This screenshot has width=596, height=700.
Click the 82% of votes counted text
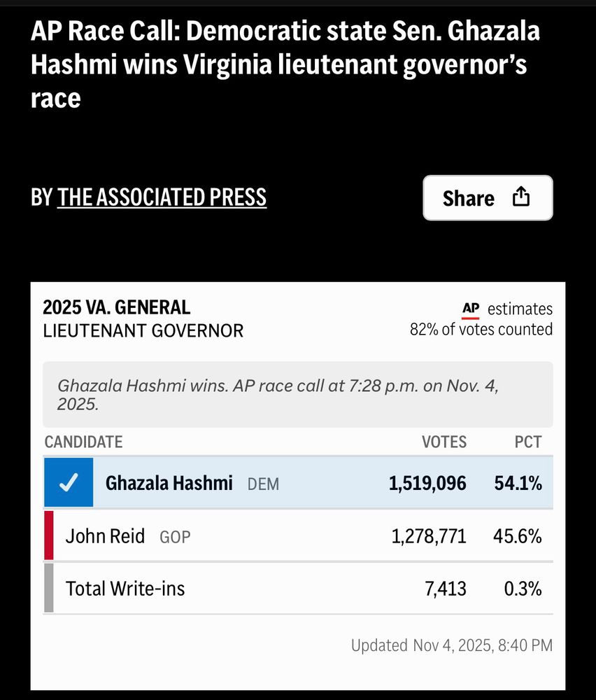pos(481,330)
